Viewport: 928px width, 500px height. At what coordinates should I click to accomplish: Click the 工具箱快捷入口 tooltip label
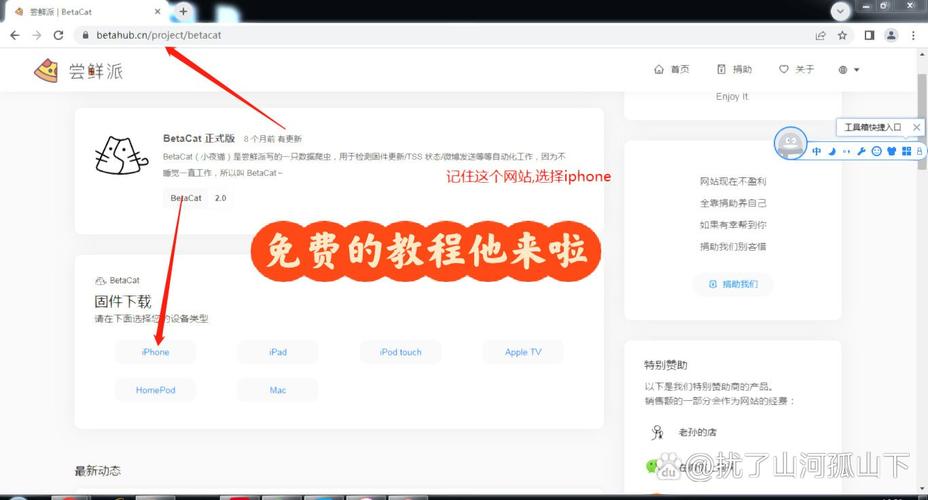(x=872, y=127)
